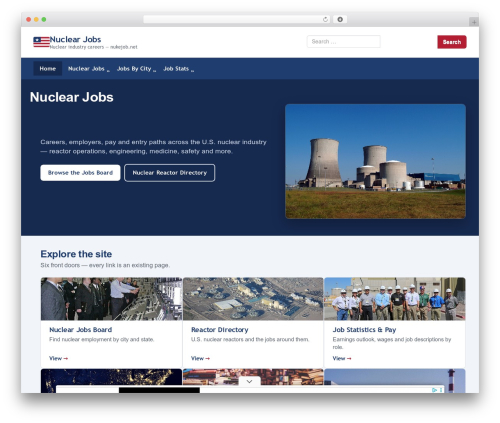Click 'Find nuclear employment by city and state' text
500x423 pixels.
(x=102, y=339)
